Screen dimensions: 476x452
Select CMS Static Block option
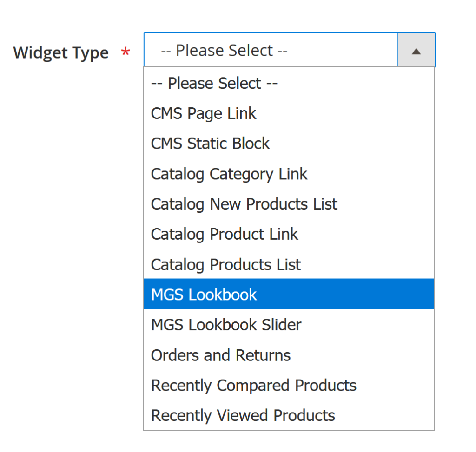pos(210,144)
